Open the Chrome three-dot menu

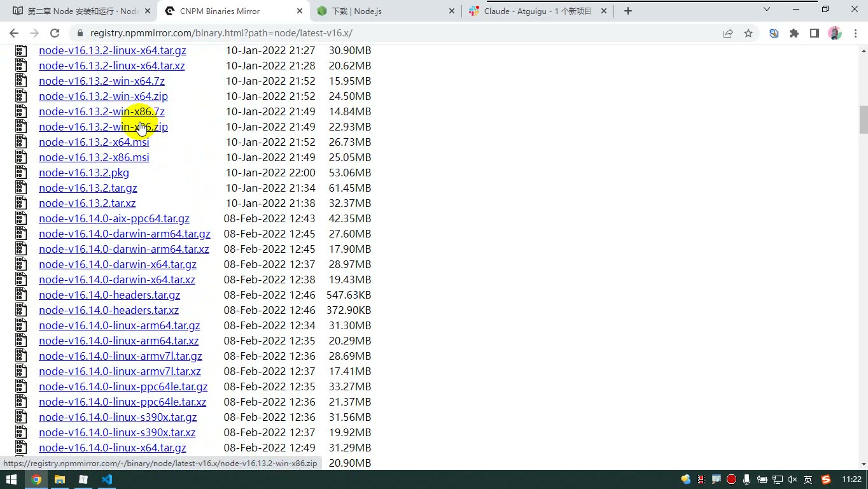tap(855, 33)
